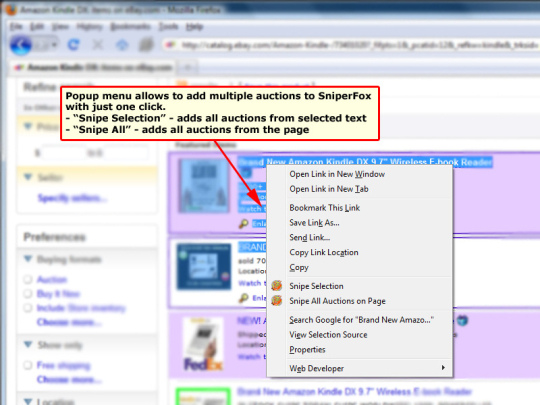The width and height of the screenshot is (540, 405).
Task: Open first listing Brand New Amazon Kindle DX
Action: (x=365, y=162)
